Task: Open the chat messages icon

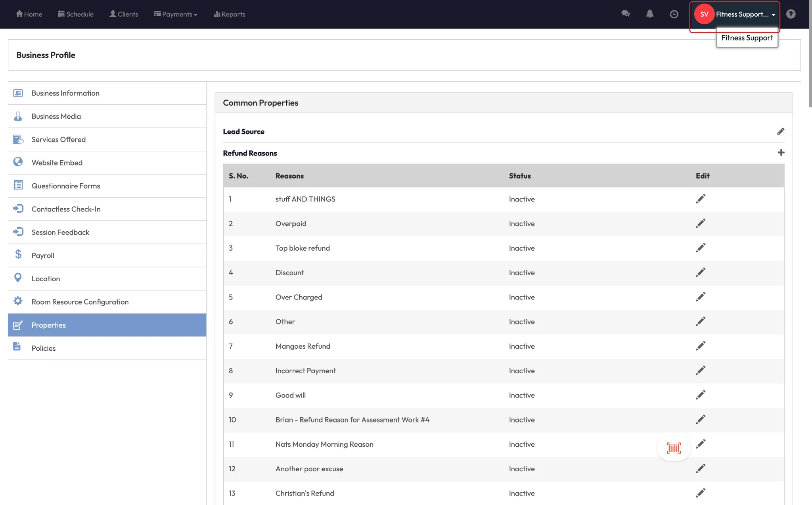Action: tap(626, 14)
